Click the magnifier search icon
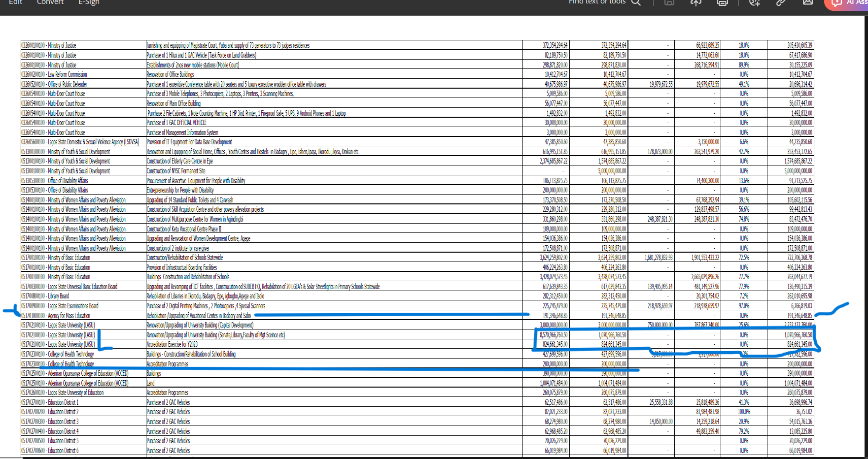This screenshot has height=459, width=868. coord(636,2)
